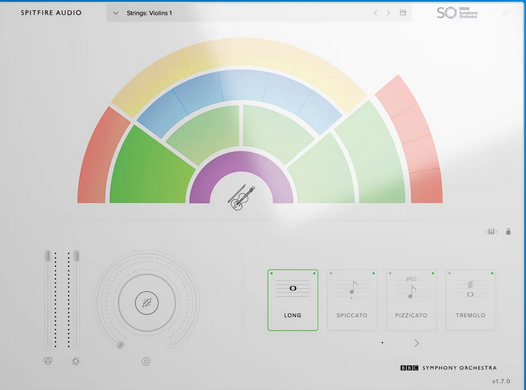Select the Tremolo articulation card
526x390 pixels.
470,300
